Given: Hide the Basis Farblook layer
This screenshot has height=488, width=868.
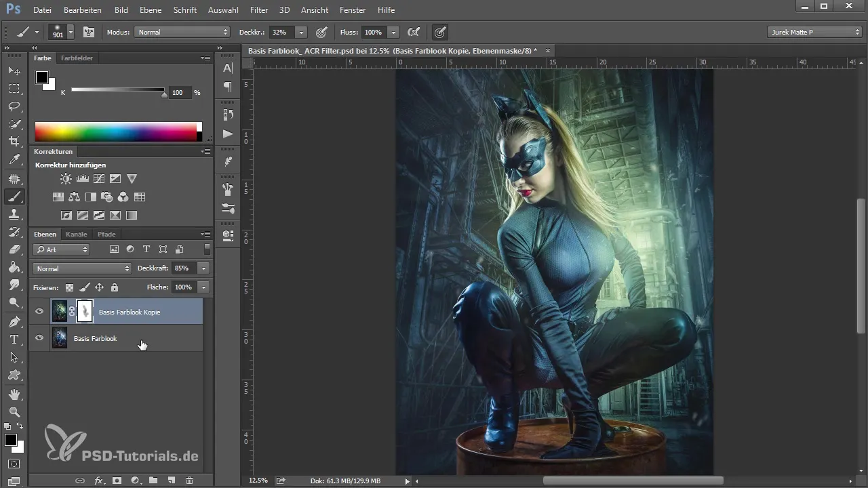Looking at the screenshot, I should [39, 338].
